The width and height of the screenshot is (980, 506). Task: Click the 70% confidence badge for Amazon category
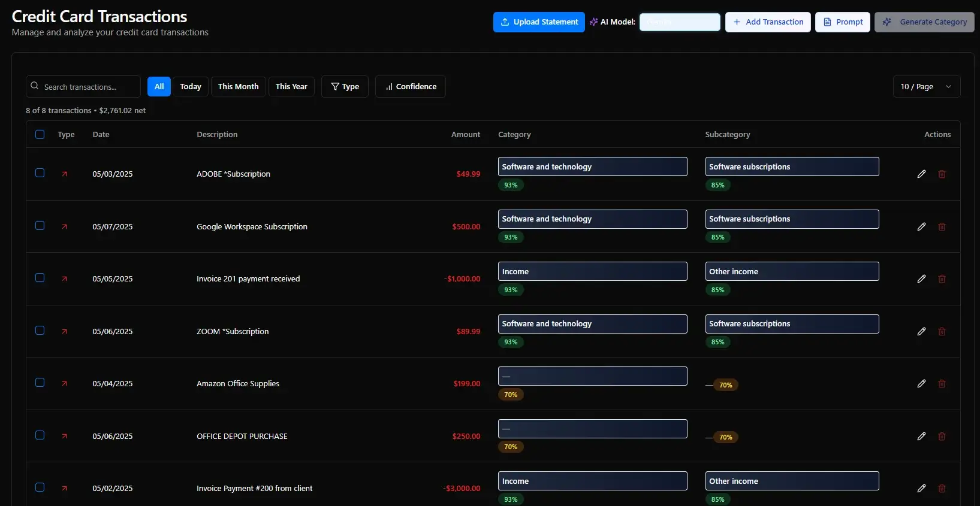click(x=511, y=395)
